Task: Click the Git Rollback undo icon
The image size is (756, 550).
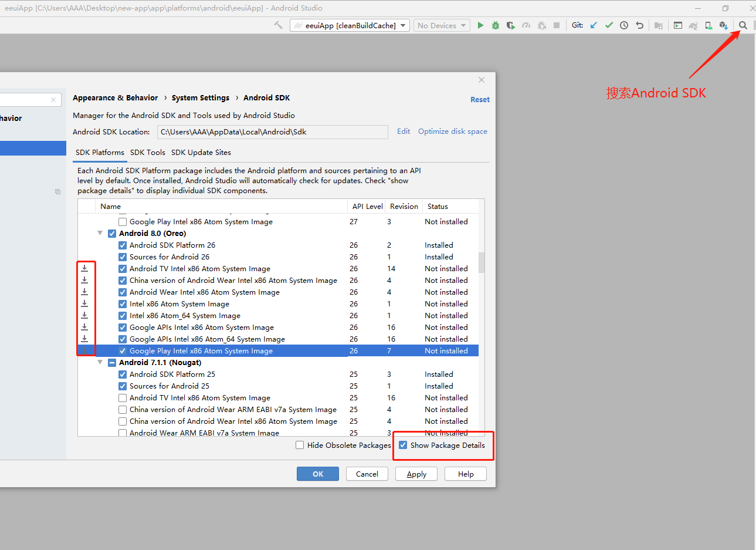Action: (x=640, y=25)
